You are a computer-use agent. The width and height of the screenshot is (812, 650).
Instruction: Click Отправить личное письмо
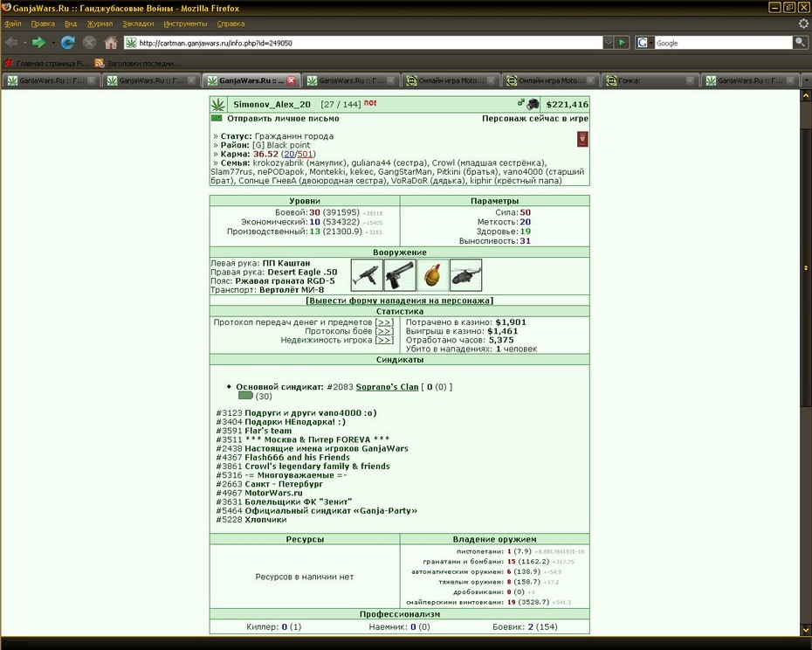click(x=283, y=118)
